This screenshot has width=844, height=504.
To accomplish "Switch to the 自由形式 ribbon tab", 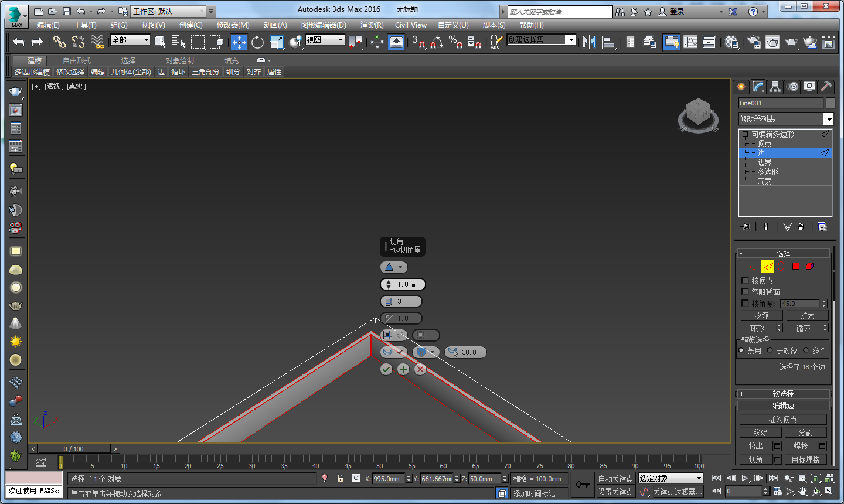I will click(x=77, y=61).
